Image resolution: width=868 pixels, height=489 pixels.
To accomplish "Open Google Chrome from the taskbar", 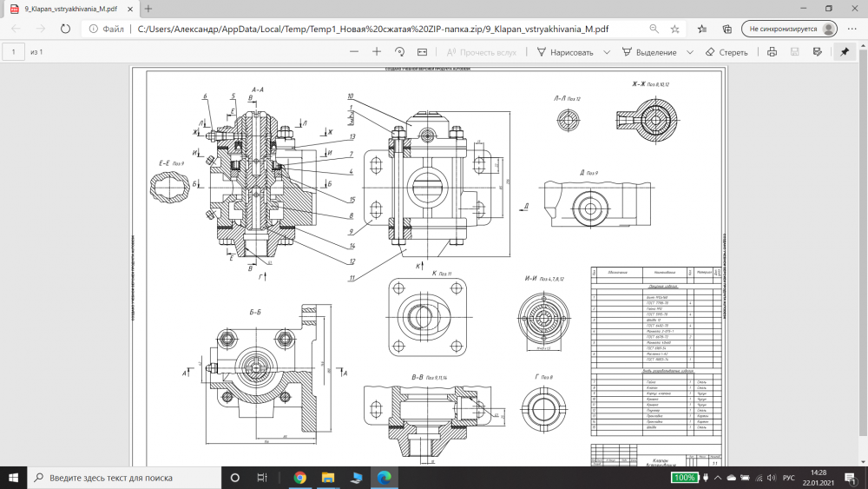I will pyautogui.click(x=299, y=478).
